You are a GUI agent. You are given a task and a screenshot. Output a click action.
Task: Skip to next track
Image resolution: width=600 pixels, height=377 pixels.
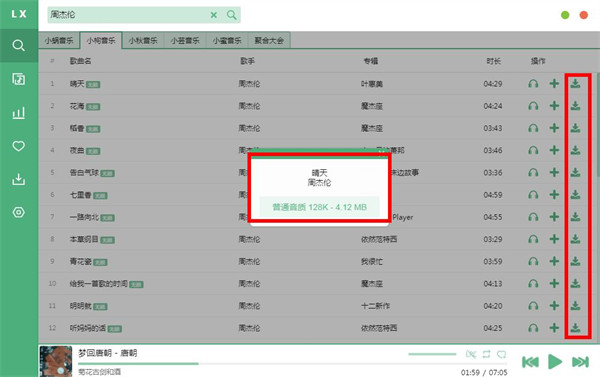tap(580, 362)
